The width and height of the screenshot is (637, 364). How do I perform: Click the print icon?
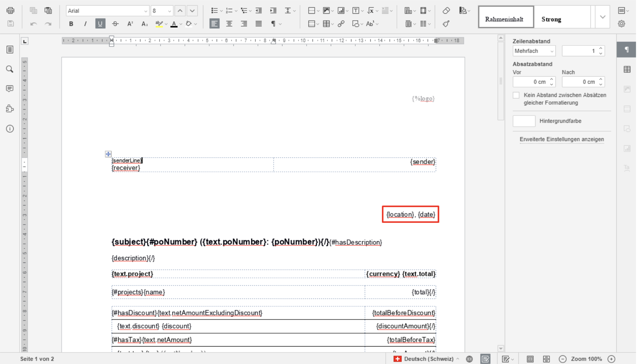pos(10,10)
